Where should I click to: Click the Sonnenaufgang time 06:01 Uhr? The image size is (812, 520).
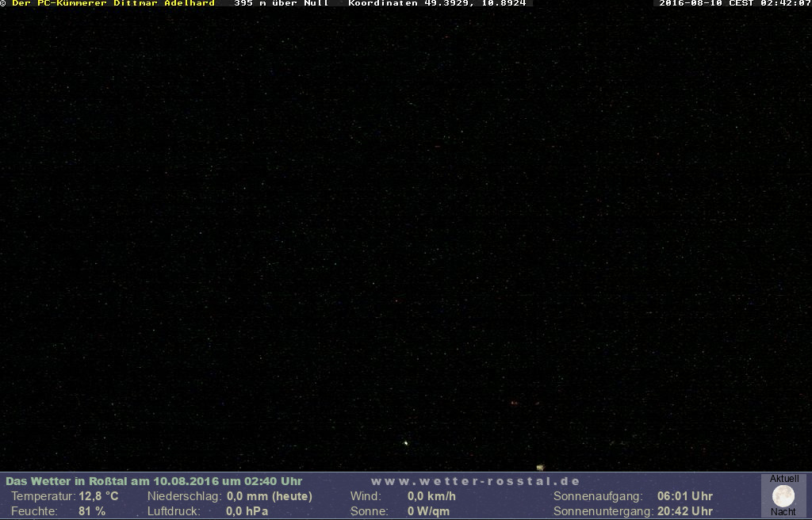(684, 496)
